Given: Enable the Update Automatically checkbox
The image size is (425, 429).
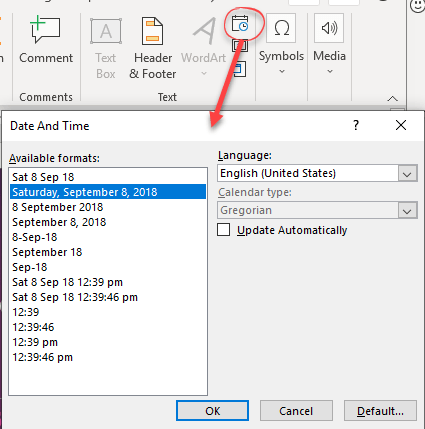Looking at the screenshot, I should [224, 230].
